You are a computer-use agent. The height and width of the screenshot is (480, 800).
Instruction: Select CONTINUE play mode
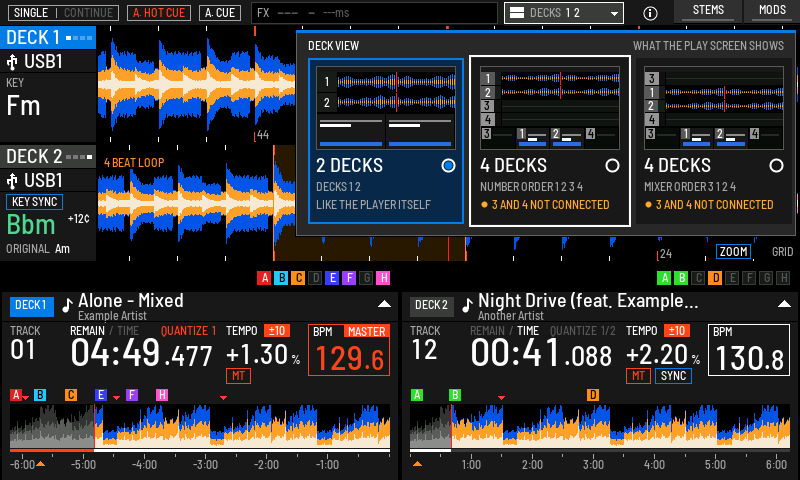pos(88,13)
